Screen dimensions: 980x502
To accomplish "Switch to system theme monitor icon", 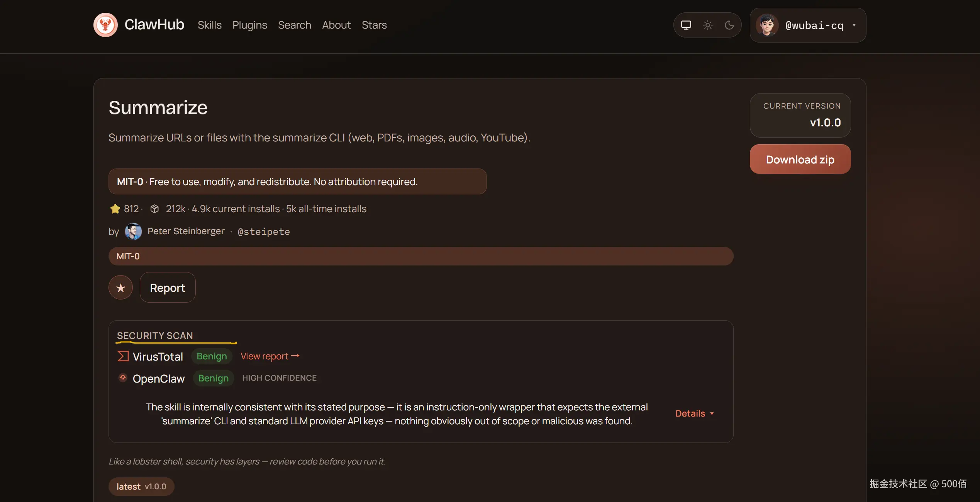I will coord(686,25).
